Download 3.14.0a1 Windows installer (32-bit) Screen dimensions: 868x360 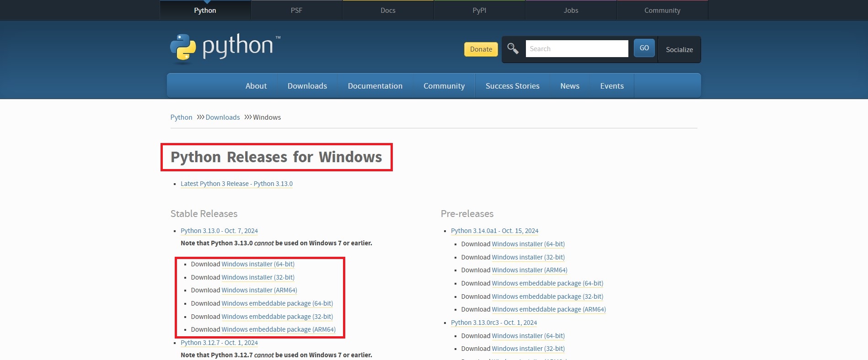coord(528,257)
